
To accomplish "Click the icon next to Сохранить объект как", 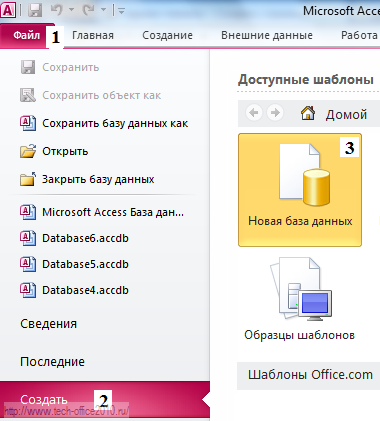I will (28, 95).
